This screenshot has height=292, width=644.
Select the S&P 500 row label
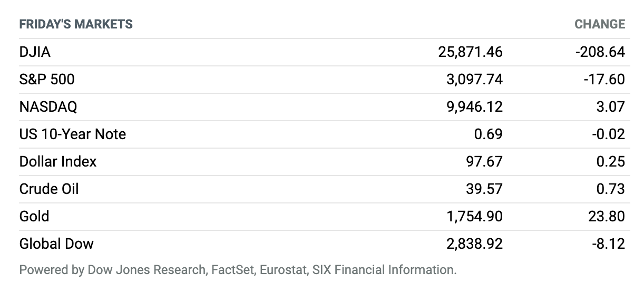[x=47, y=79]
